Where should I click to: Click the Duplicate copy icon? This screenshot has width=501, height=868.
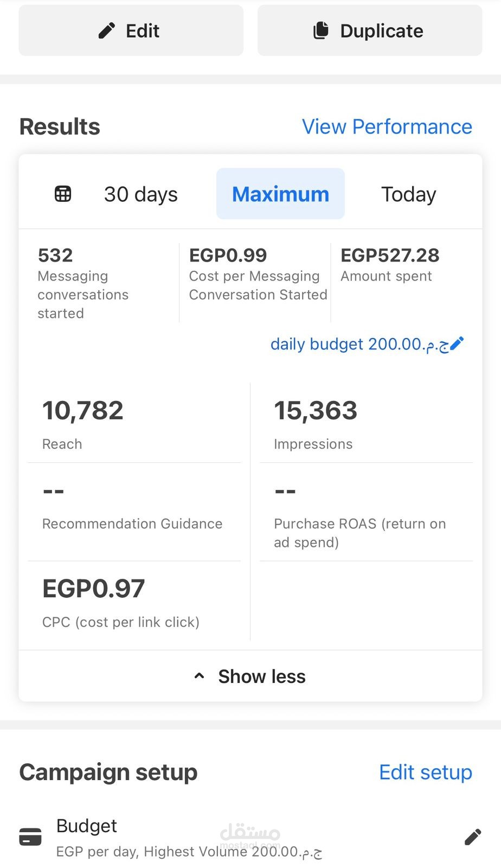pyautogui.click(x=321, y=30)
